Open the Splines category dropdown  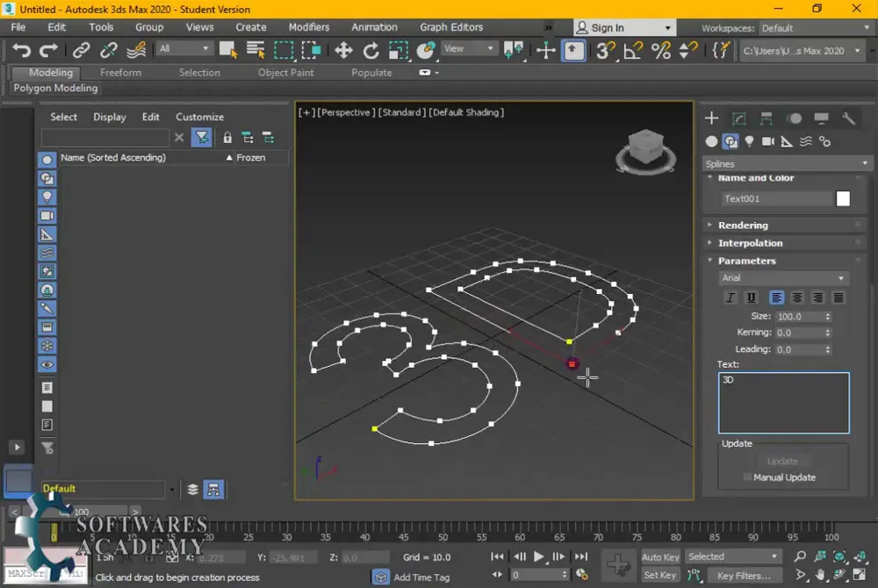(x=787, y=164)
